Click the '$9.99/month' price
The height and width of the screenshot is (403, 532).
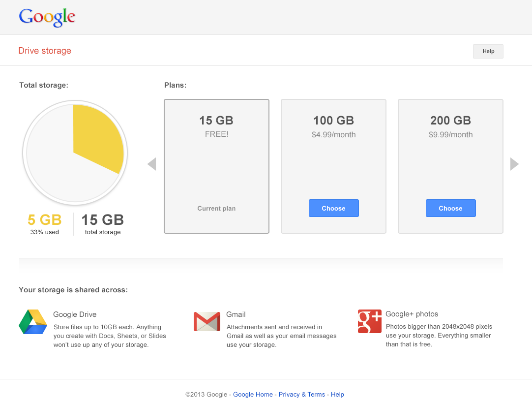[x=450, y=135]
